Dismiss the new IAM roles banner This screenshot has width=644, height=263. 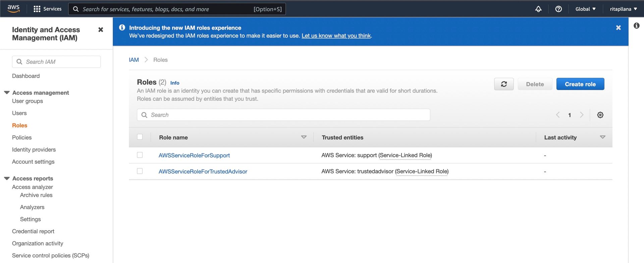coord(619,28)
